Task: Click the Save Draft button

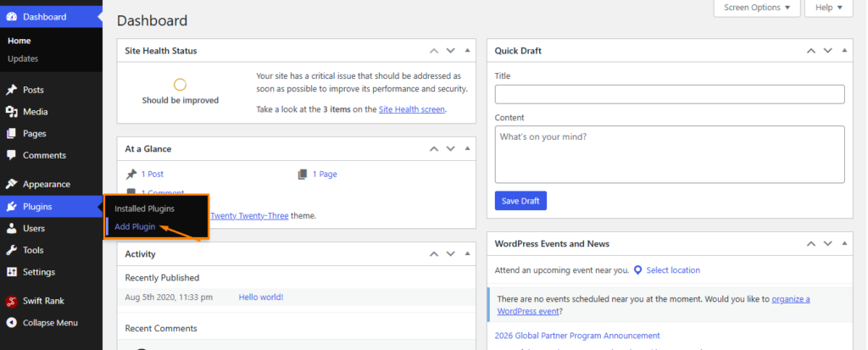Action: (520, 201)
